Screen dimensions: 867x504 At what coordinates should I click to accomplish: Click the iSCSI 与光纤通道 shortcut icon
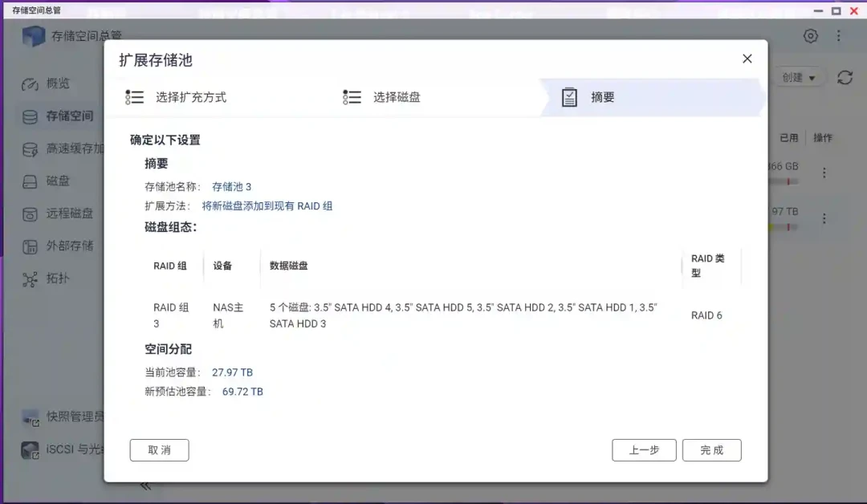point(31,450)
